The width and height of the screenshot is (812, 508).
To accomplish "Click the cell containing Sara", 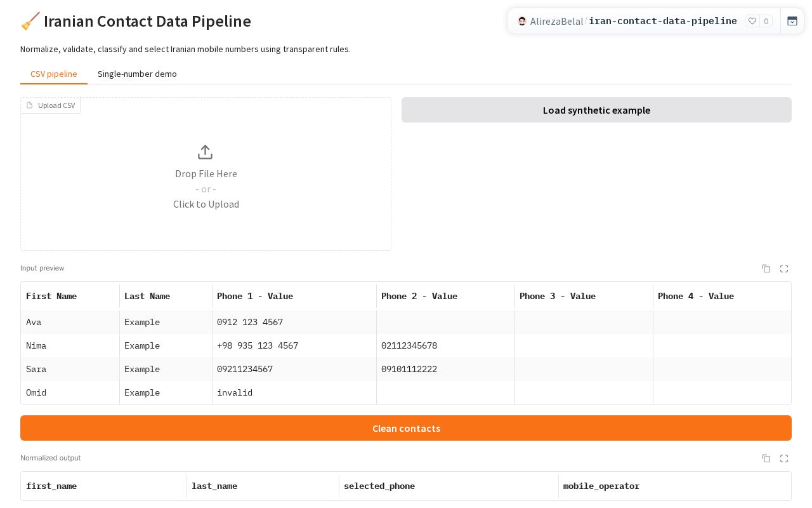I will click(70, 369).
